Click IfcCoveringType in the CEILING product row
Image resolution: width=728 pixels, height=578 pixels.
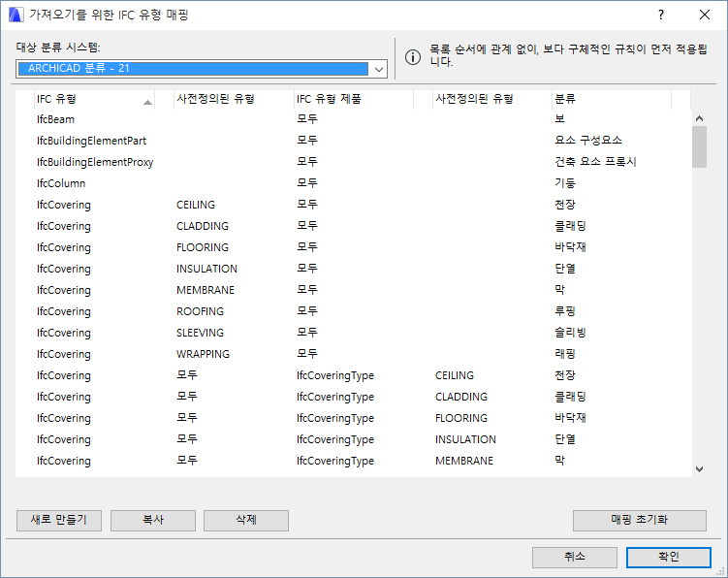point(335,376)
